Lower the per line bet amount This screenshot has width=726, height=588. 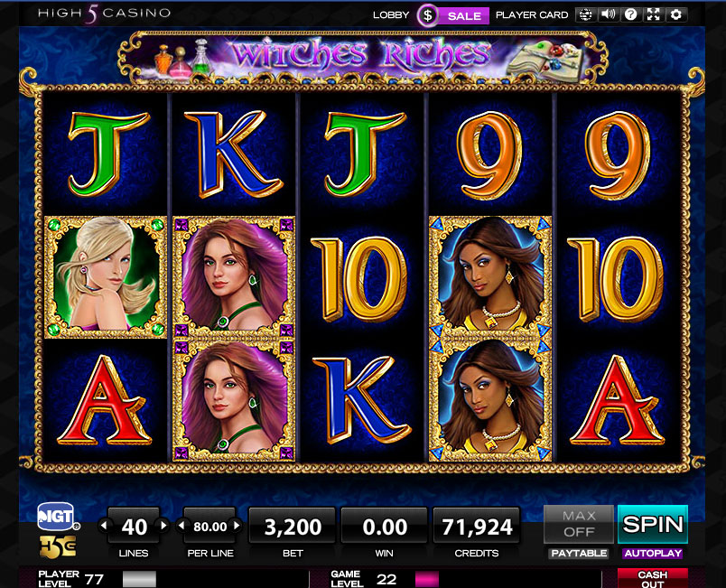coord(181,526)
